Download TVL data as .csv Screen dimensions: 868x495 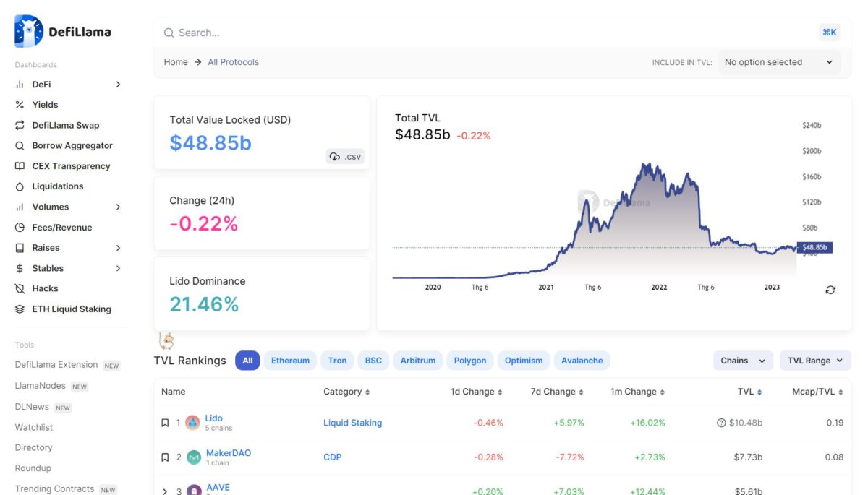(x=345, y=156)
